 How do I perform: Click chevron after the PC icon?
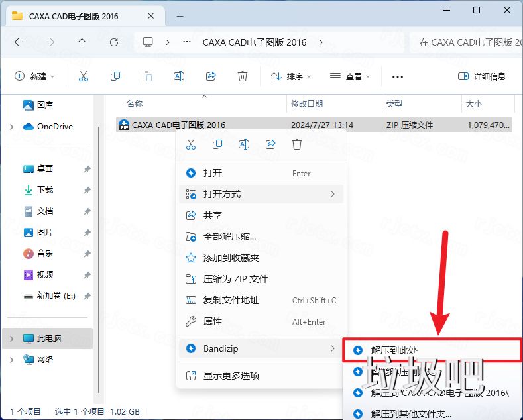point(168,42)
